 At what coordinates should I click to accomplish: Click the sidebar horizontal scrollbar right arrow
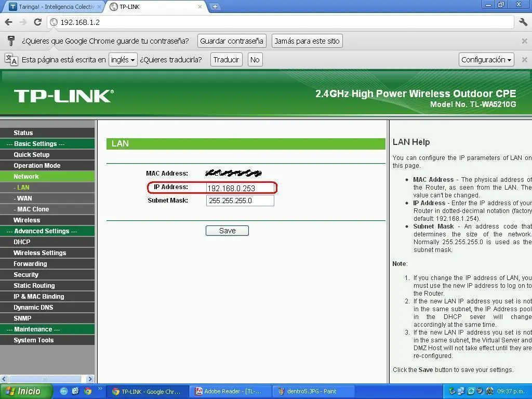pos(90,379)
